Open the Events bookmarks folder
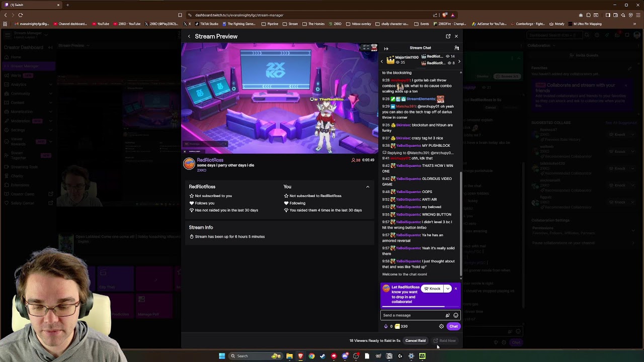644x362 pixels. click(x=422, y=24)
